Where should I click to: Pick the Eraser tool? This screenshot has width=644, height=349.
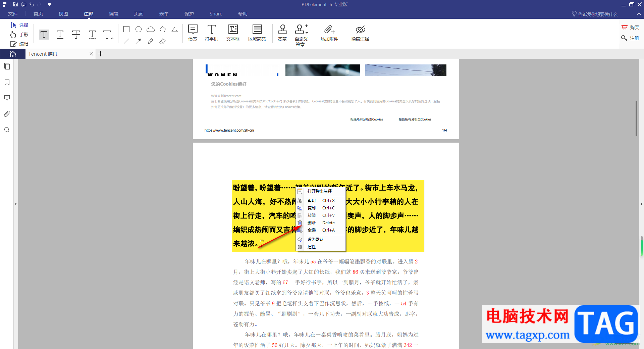163,41
